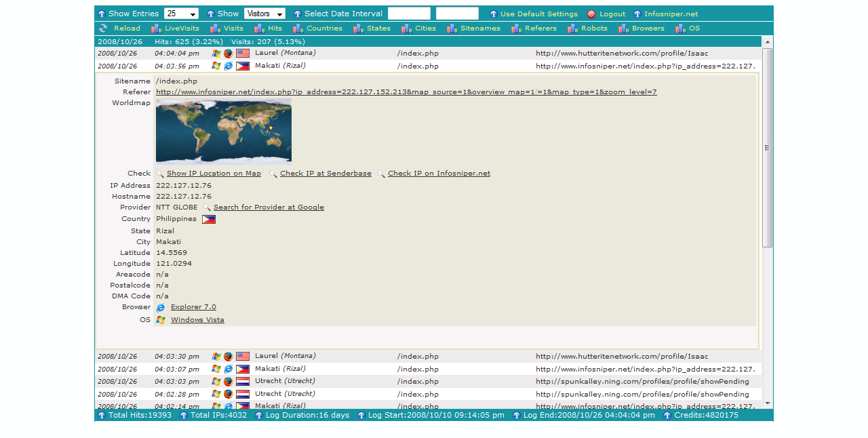Click the referer URL link in details
Viewport: 868px width, 438px height.
(406, 92)
